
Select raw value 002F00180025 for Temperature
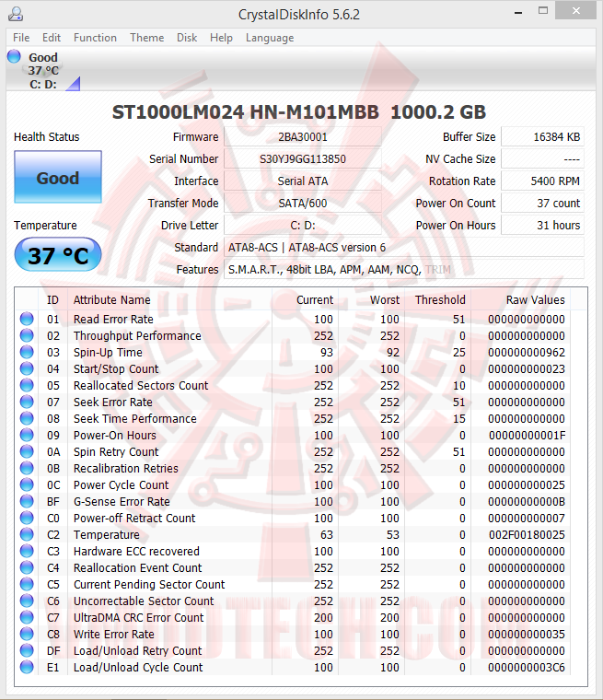click(x=527, y=534)
